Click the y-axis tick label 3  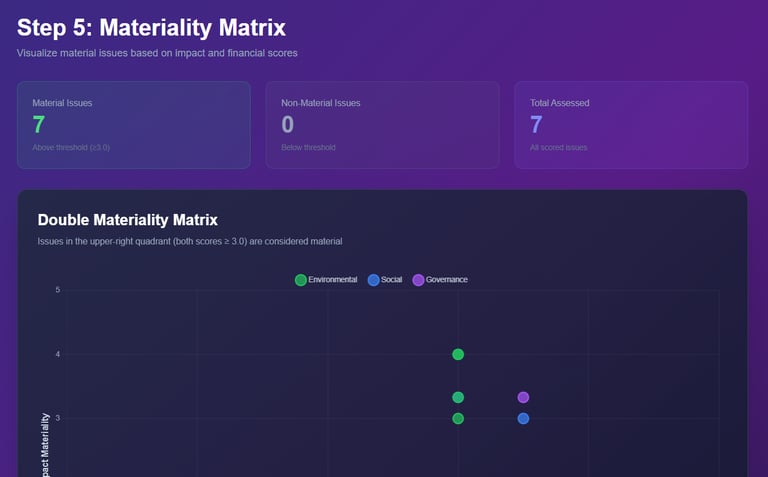point(58,418)
